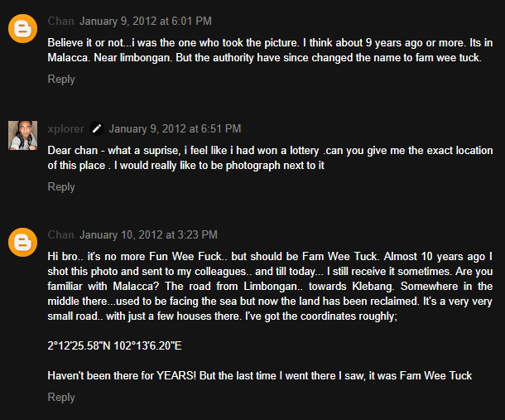
Task: Open the xplorer username link
Action: pos(66,128)
